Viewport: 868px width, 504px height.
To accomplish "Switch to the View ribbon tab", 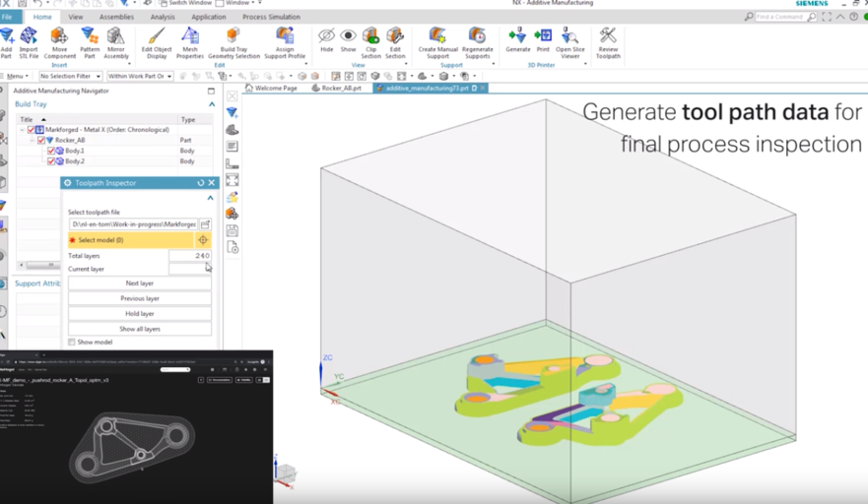I will [75, 17].
